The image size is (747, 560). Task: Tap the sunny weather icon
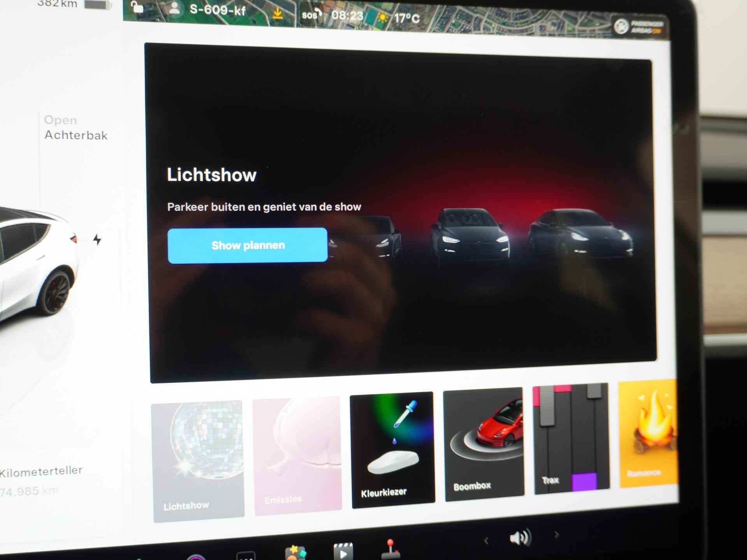point(383,18)
